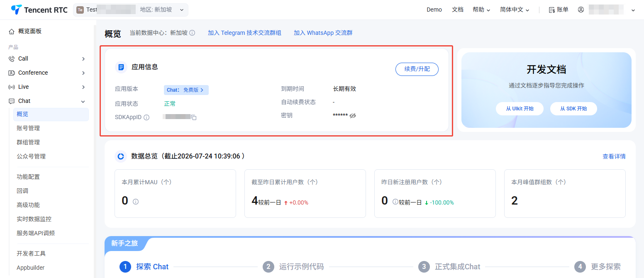Open the 简体中文 language dropdown

click(x=515, y=10)
